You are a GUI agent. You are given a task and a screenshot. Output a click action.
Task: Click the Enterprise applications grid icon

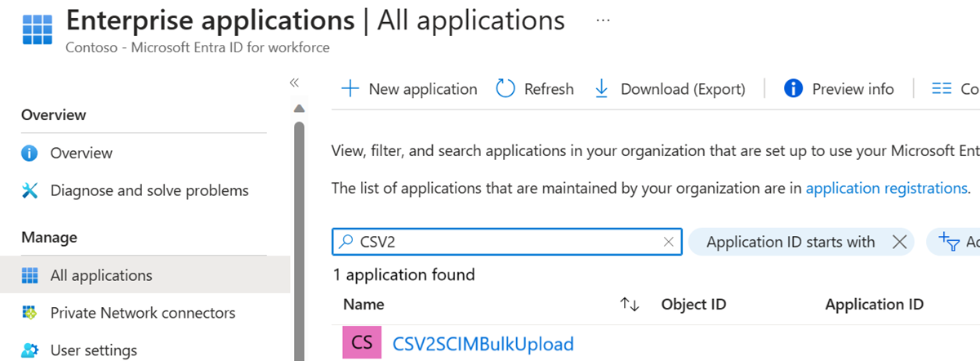click(38, 29)
